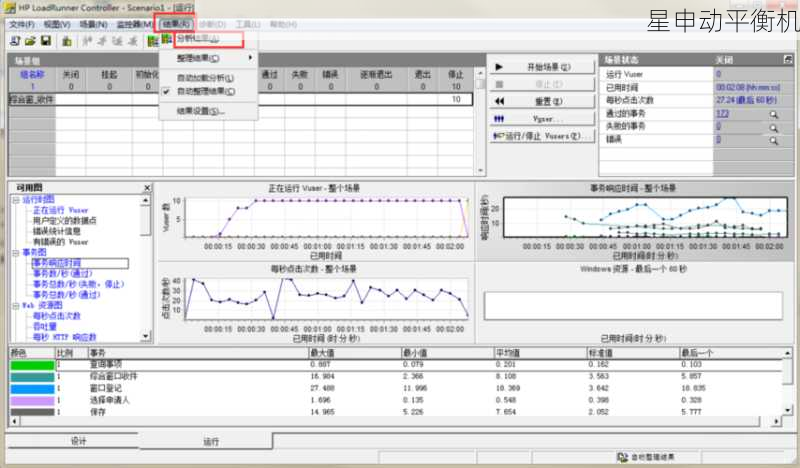Collapse the 运行时图 tree node
The image size is (800, 468).
coord(15,200)
